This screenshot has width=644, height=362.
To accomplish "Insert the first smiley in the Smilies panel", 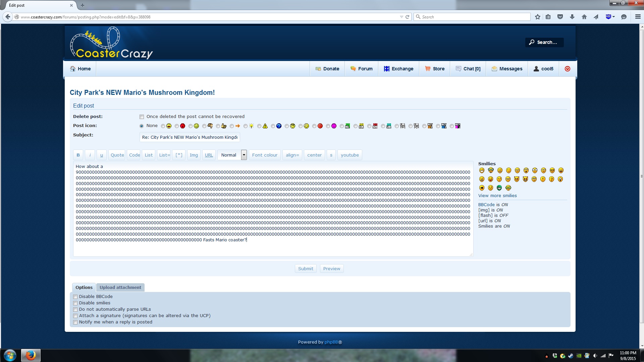I will click(x=482, y=171).
